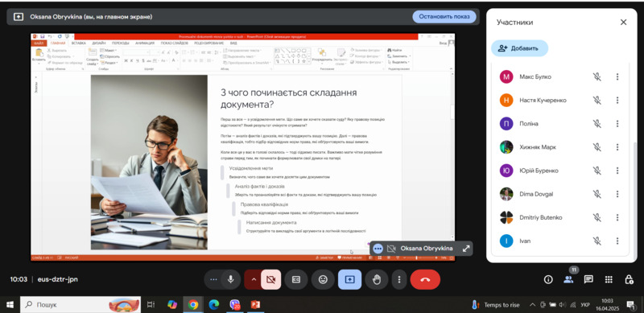Open PowerPoint from the taskbar
644x313 pixels.
click(x=256, y=304)
